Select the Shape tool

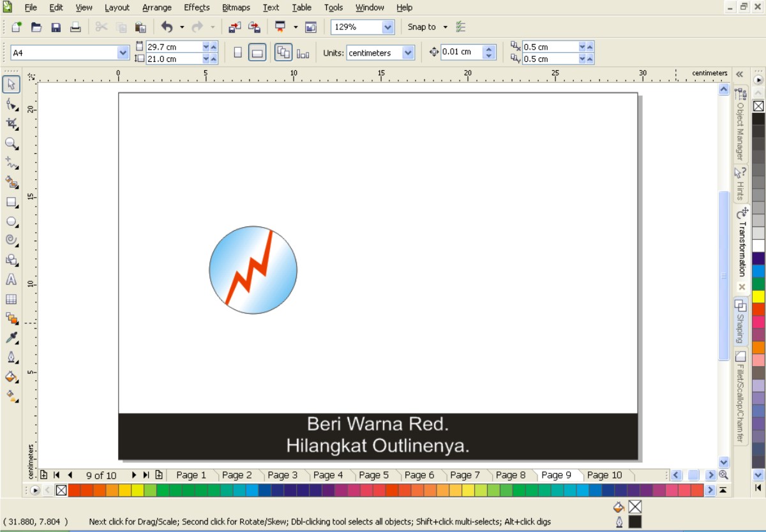[x=11, y=104]
